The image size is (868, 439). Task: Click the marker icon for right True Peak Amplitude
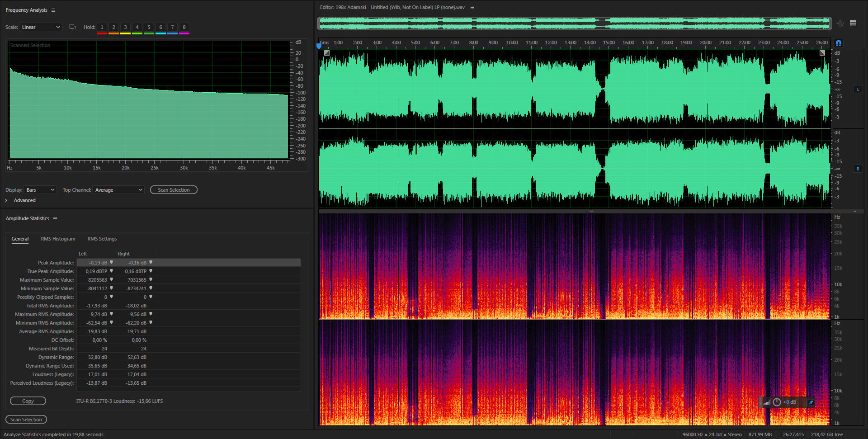pyautogui.click(x=151, y=271)
